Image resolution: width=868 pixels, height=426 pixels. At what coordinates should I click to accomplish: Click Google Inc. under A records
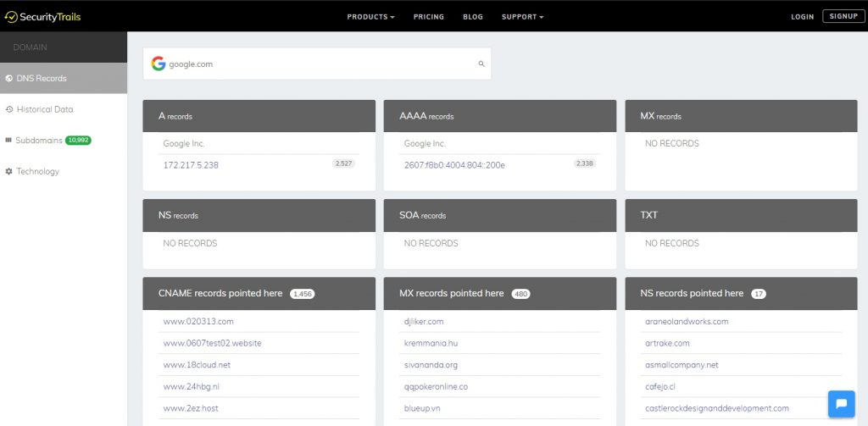point(184,143)
